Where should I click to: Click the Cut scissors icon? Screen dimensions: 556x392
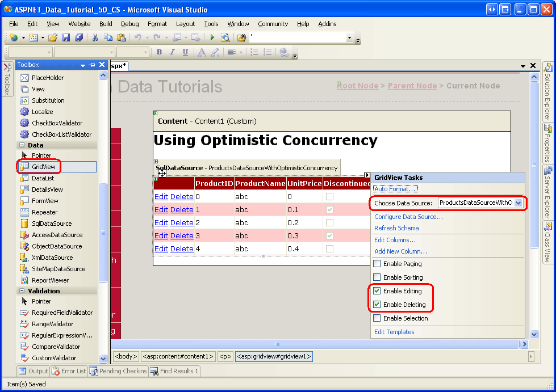[x=95, y=37]
